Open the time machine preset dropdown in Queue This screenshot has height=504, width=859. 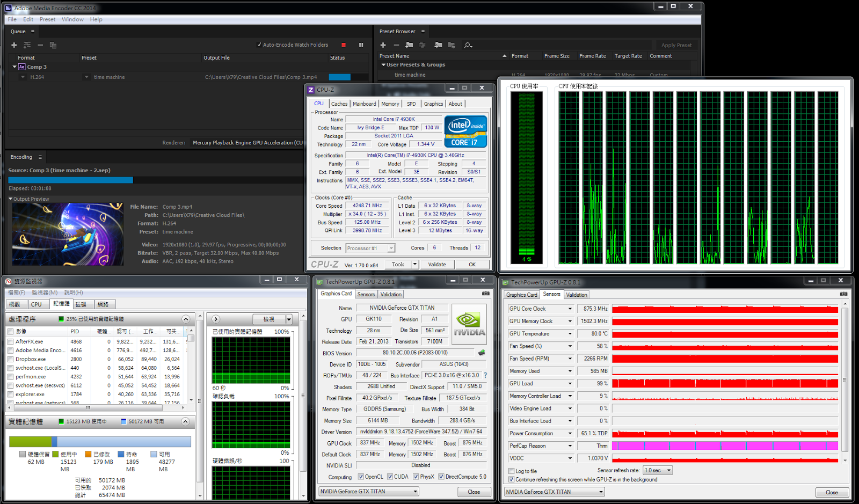click(86, 77)
